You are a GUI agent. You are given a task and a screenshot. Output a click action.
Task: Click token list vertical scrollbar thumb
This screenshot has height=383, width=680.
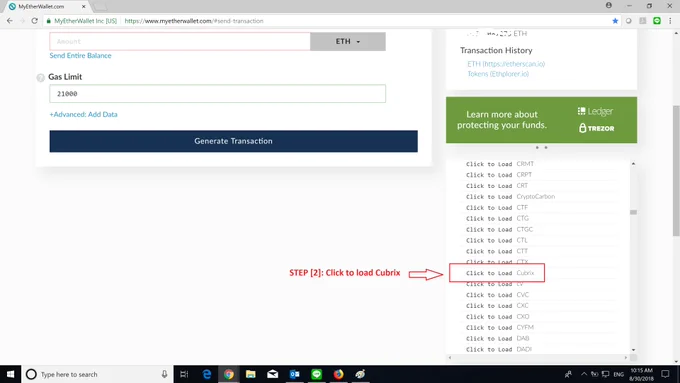(634, 212)
